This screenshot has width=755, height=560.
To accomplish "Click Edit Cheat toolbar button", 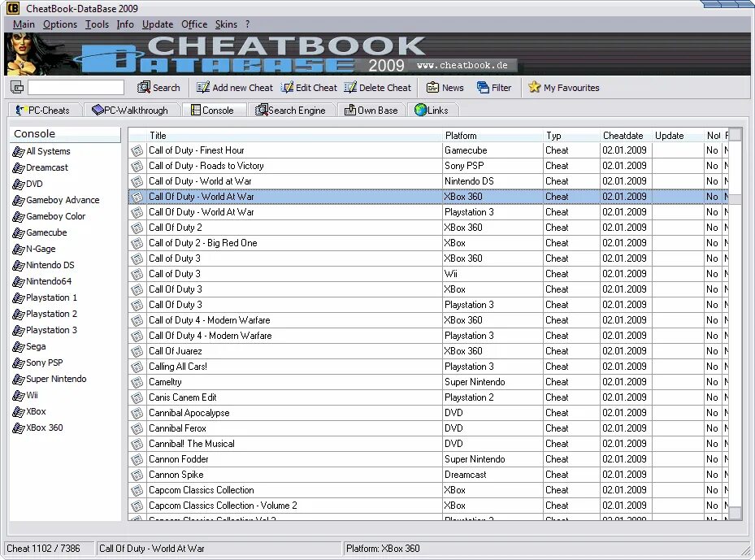I will point(310,88).
